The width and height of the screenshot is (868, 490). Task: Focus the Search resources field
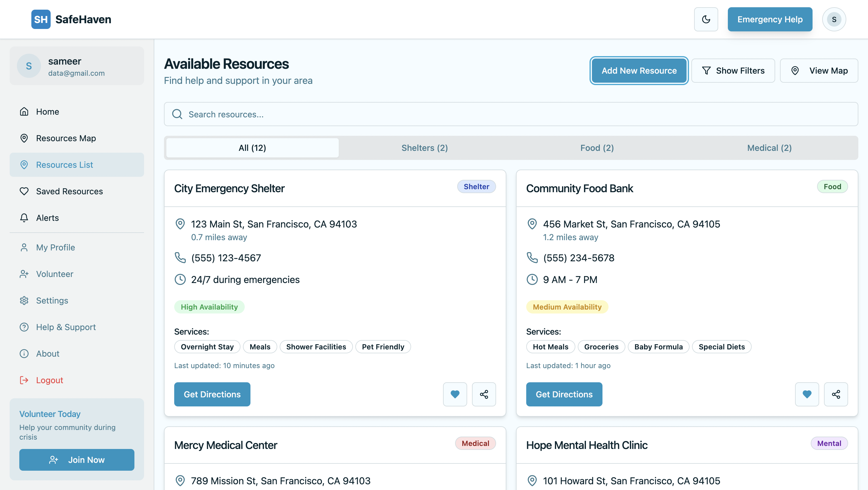click(511, 114)
